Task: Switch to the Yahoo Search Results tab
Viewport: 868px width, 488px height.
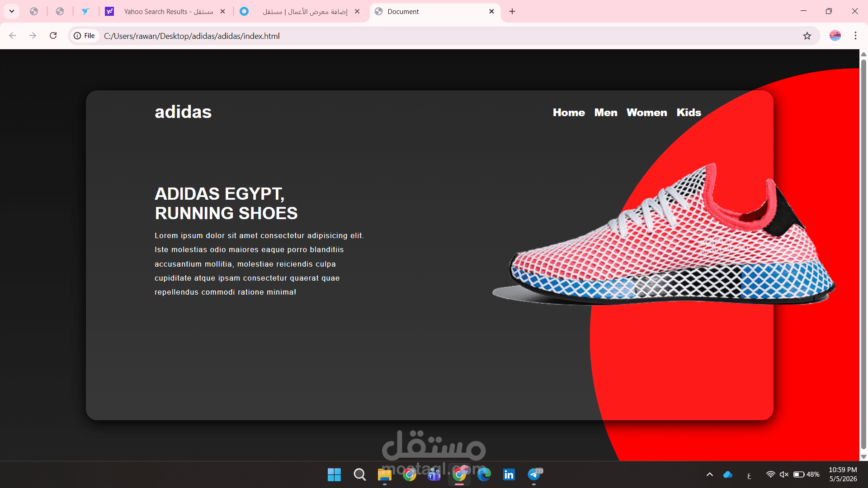Action: tap(165, 11)
